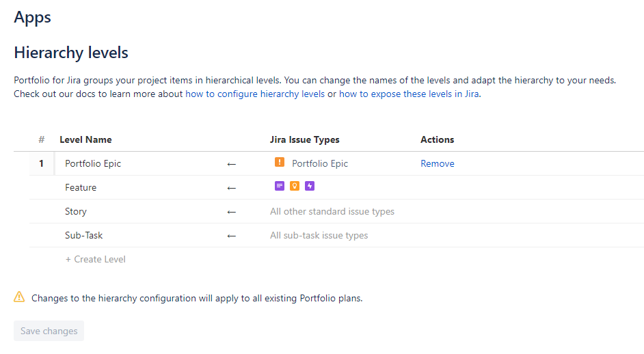Click the orange lightbulb icon in Feature row
644x354 pixels.
pyautogui.click(x=295, y=186)
